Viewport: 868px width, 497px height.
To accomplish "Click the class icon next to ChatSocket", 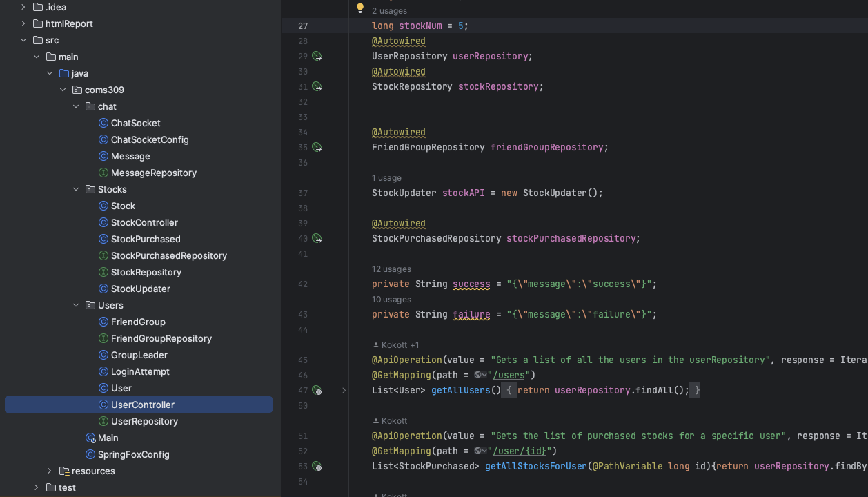I will click(x=103, y=123).
